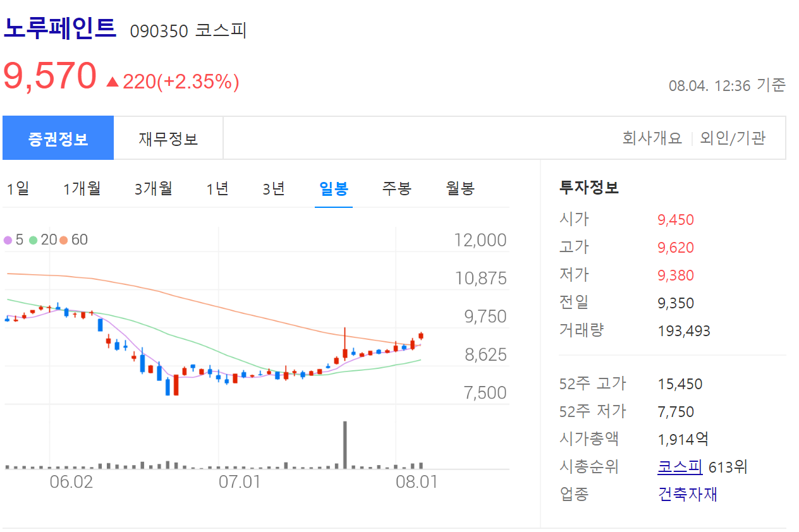Click the 52주 저가 value 7,750
The image size is (799, 532).
(x=676, y=412)
